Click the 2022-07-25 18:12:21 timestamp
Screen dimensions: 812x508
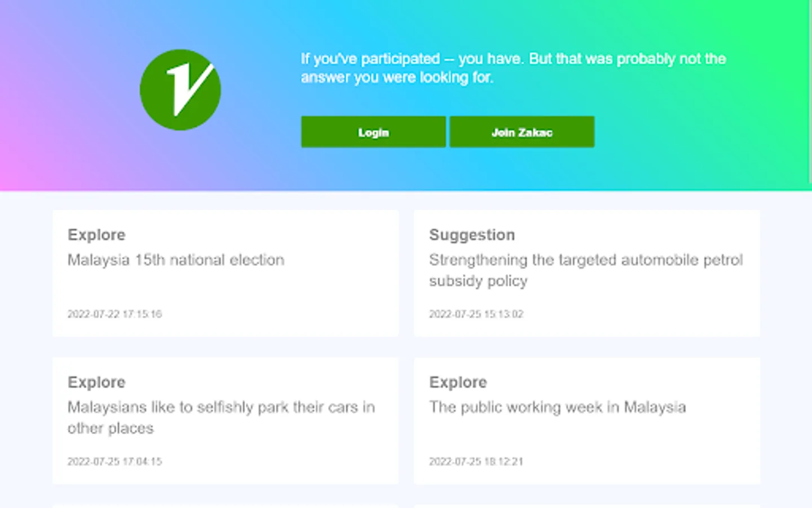click(476, 462)
